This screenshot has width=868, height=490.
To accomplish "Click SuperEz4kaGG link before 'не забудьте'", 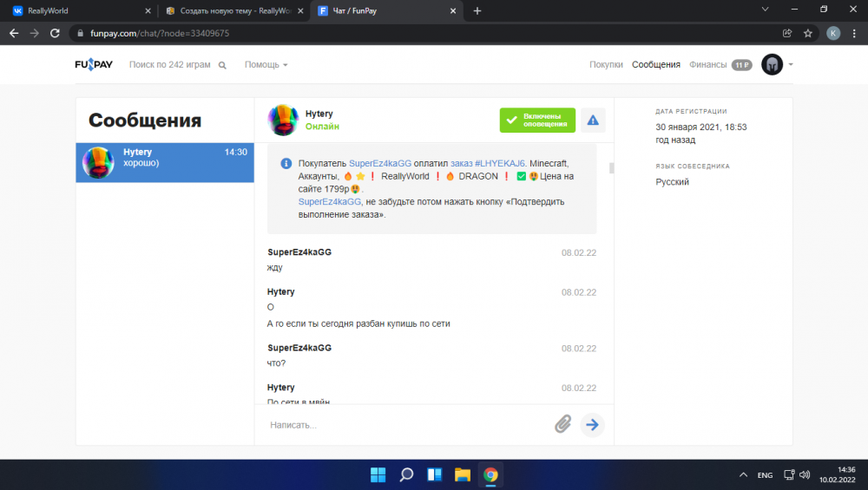I will pyautogui.click(x=329, y=201).
